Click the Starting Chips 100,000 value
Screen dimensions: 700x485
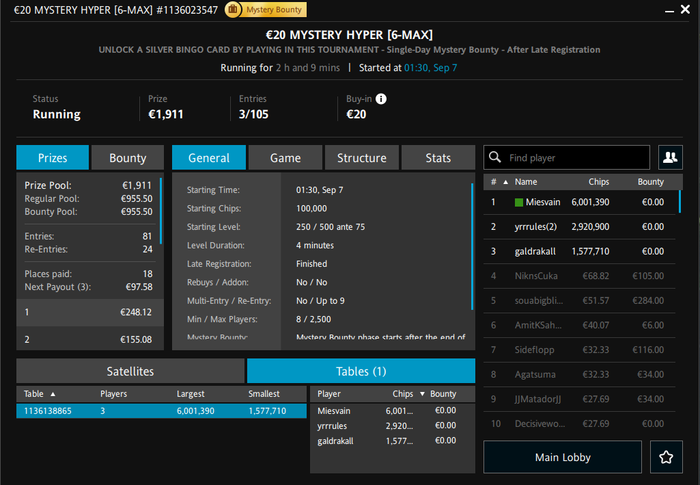point(312,209)
